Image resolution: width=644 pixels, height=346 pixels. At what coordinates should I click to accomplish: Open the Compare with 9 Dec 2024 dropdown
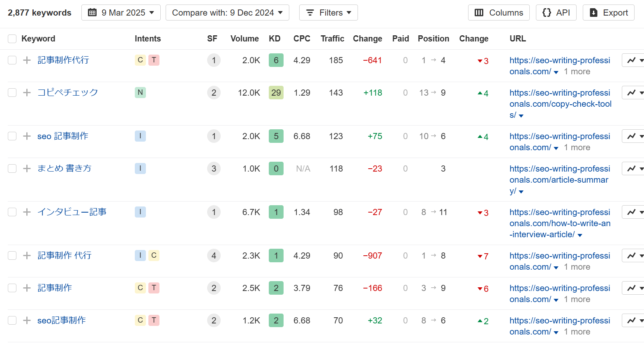click(227, 13)
